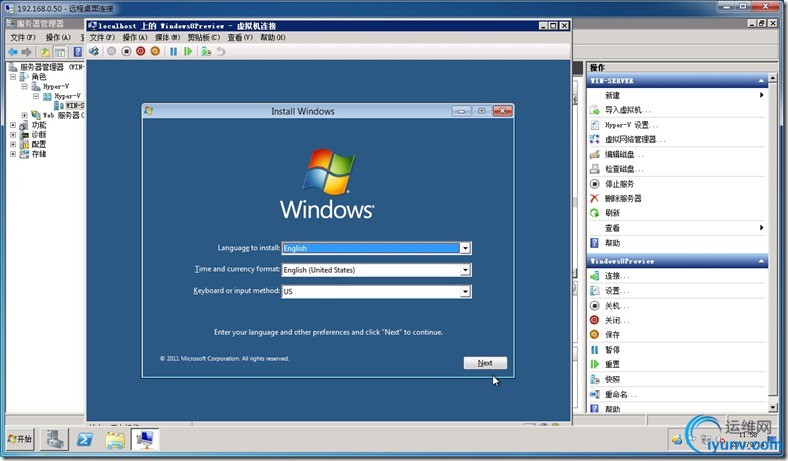Click the red Shut Down VM toolbar icon
788x461 pixels.
click(x=141, y=51)
